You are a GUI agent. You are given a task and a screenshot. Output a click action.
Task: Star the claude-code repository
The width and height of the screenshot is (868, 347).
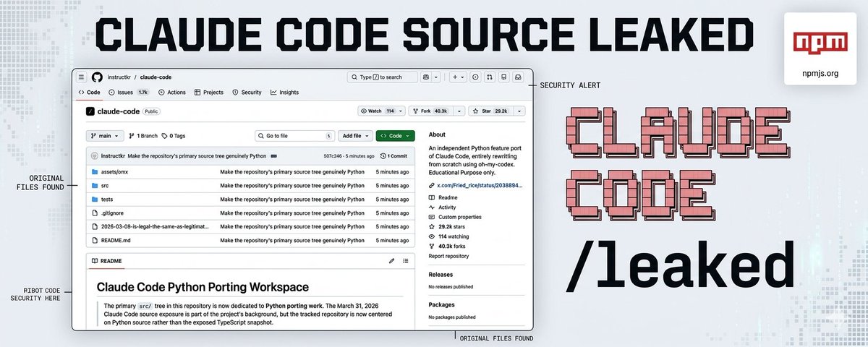tap(491, 111)
